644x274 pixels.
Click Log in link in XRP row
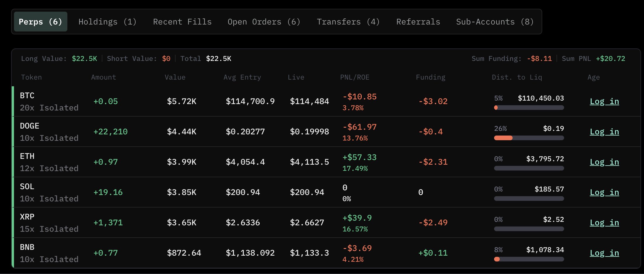[x=604, y=223]
